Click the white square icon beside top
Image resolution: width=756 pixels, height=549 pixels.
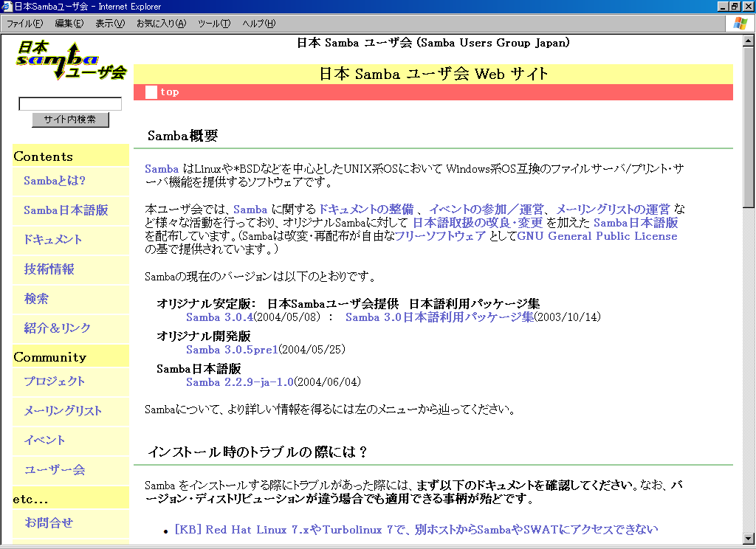151,92
